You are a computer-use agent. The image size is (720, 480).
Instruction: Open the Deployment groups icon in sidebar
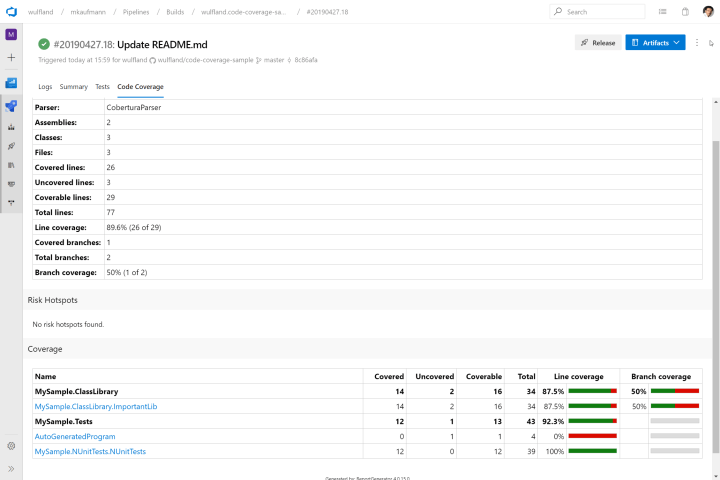[11, 203]
